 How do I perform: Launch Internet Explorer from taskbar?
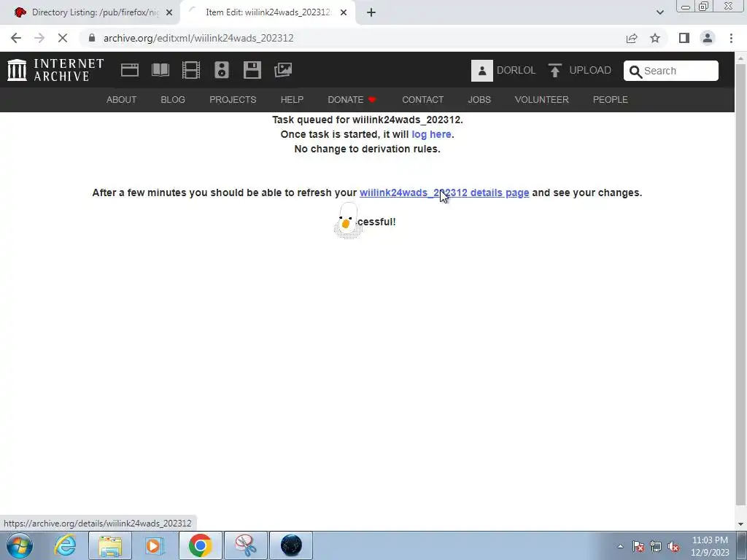(65, 545)
